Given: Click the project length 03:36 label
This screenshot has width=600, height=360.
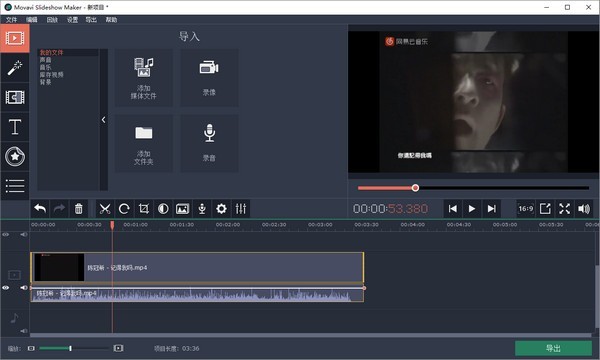Looking at the screenshot, I should (176, 349).
